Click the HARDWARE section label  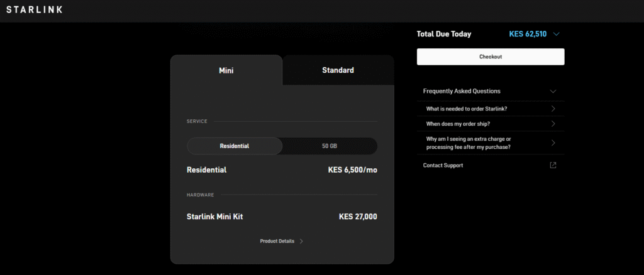coord(201,195)
